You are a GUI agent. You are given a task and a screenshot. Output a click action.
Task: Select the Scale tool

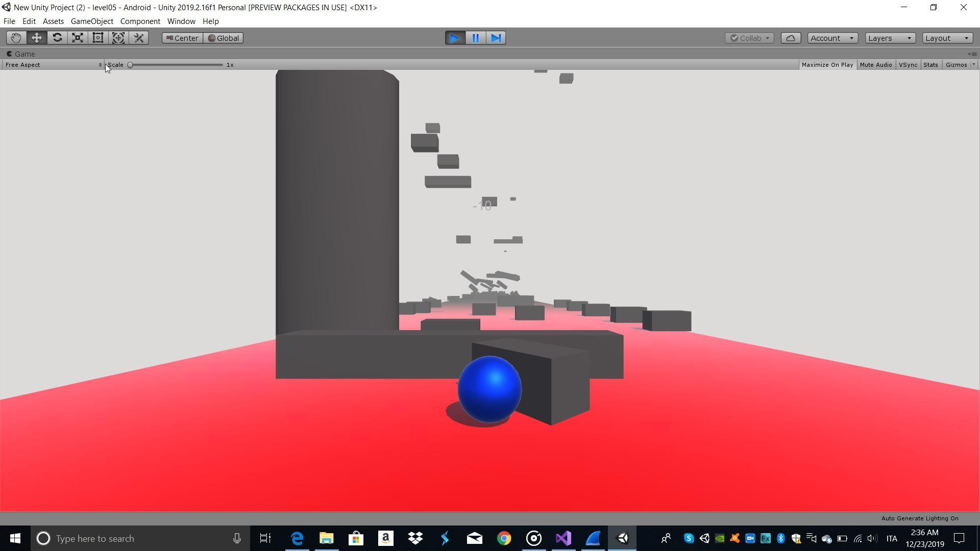(x=77, y=38)
